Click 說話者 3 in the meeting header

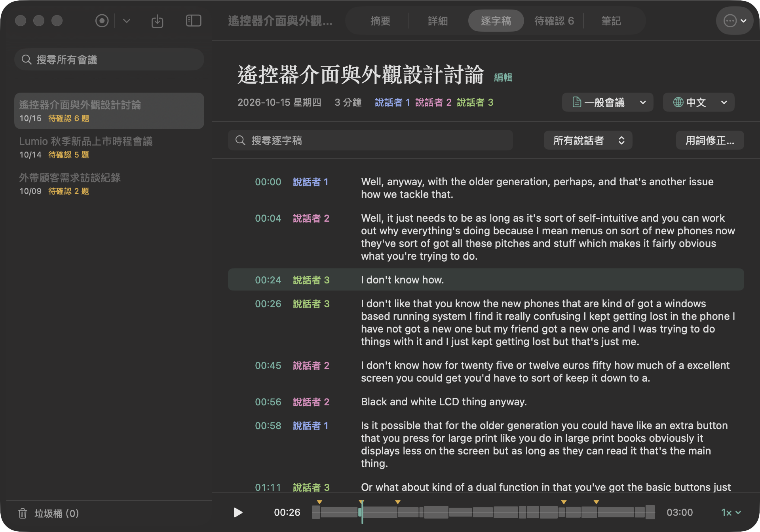click(x=475, y=103)
